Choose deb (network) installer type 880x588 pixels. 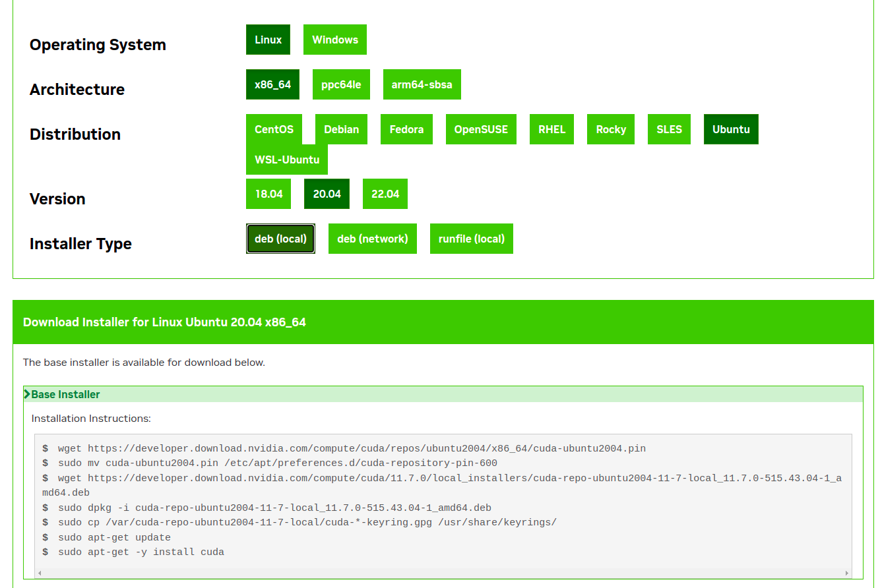pos(373,239)
